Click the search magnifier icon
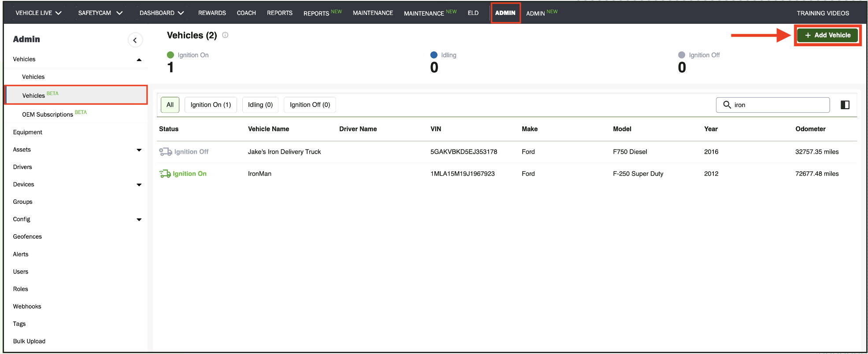The width and height of the screenshot is (868, 354). click(x=727, y=105)
